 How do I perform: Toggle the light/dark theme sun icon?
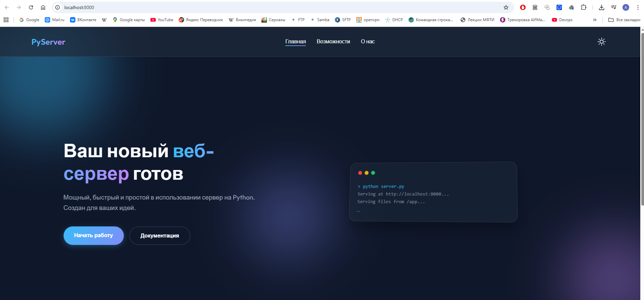(x=601, y=42)
